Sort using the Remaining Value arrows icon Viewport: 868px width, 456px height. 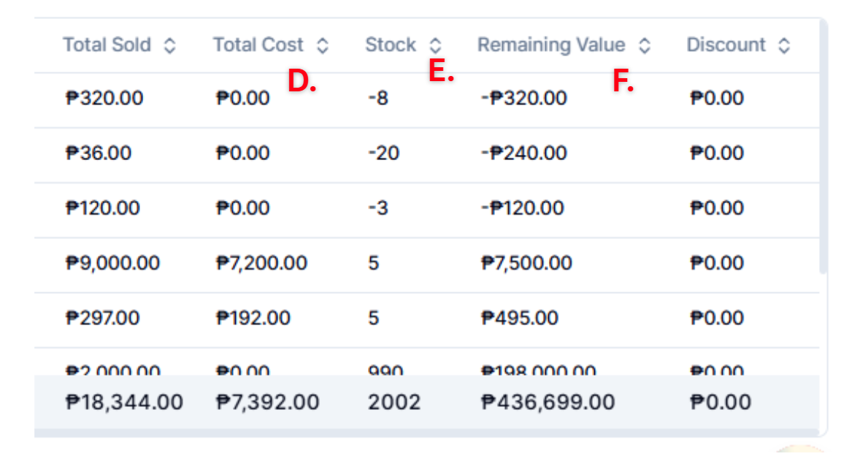point(645,45)
